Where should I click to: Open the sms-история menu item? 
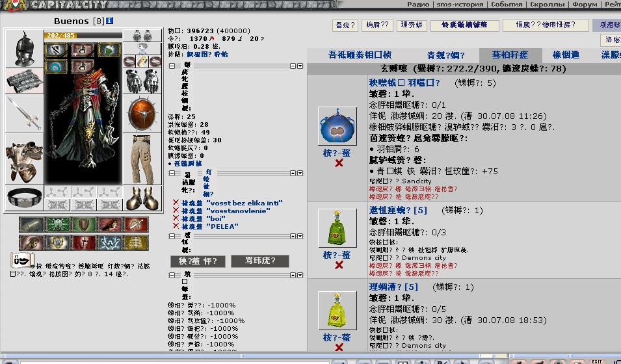coord(460,5)
